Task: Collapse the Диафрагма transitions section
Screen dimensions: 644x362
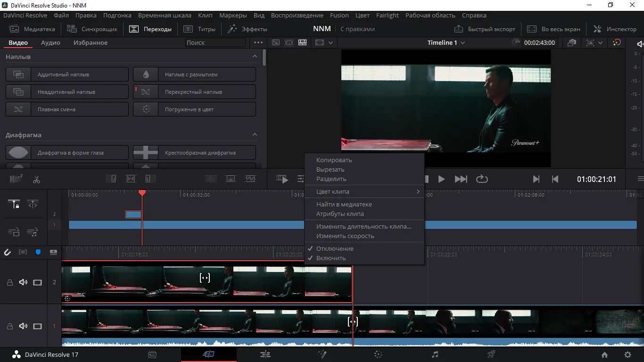Action: (x=255, y=134)
